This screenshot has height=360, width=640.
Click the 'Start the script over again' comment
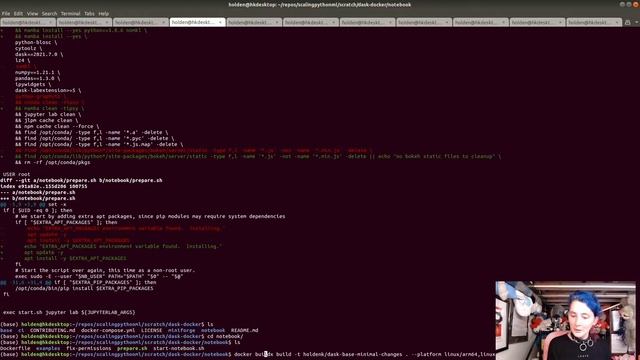pos(105,270)
